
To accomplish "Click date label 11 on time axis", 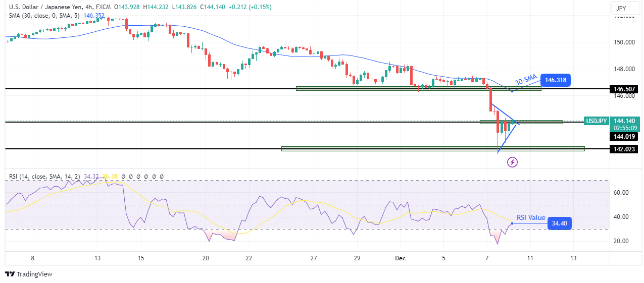I will pyautogui.click(x=530, y=258).
